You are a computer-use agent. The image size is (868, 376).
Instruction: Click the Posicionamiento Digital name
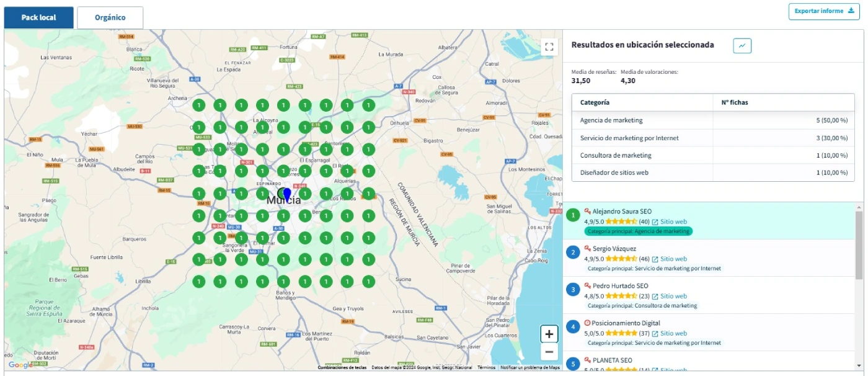pos(626,323)
